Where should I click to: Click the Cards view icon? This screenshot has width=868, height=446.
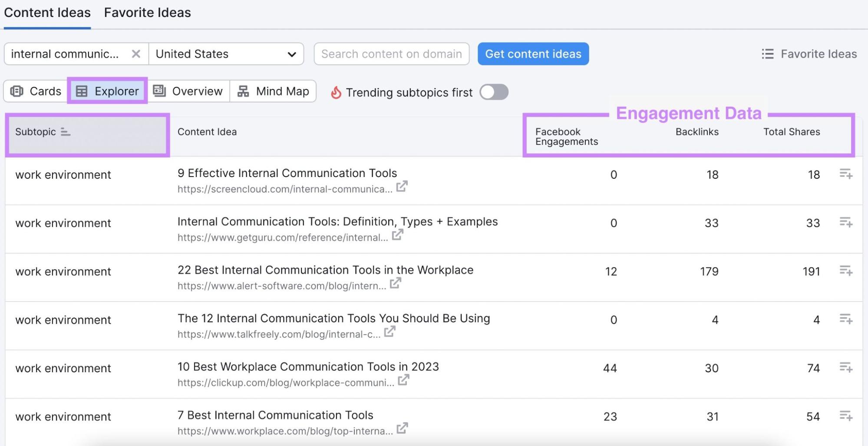(x=17, y=91)
